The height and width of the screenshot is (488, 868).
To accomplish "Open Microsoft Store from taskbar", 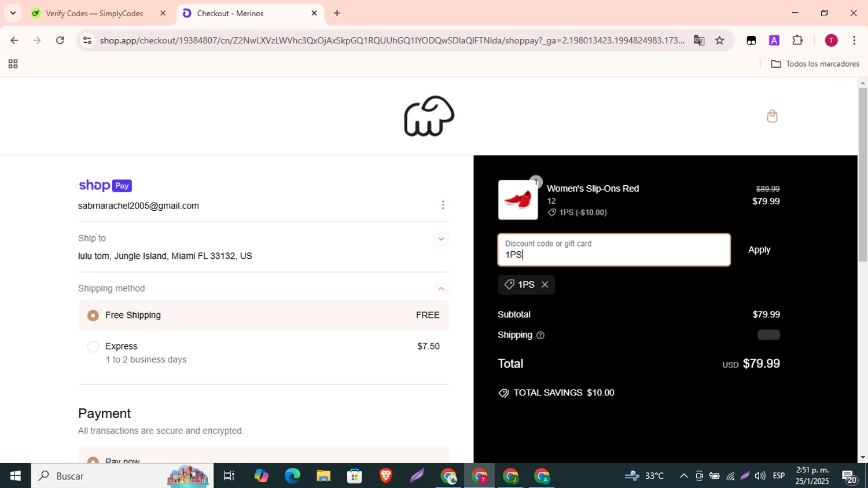I will pyautogui.click(x=355, y=476).
